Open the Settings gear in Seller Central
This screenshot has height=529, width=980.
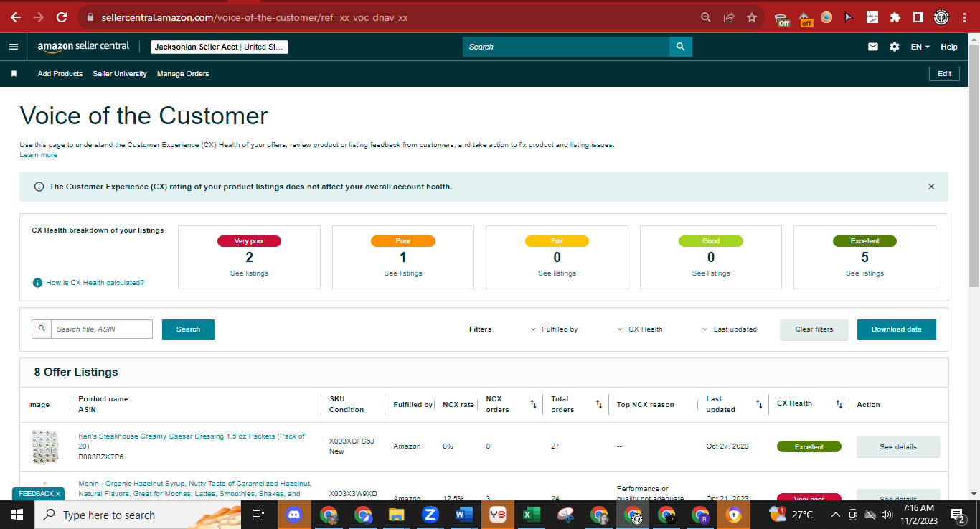tap(895, 47)
